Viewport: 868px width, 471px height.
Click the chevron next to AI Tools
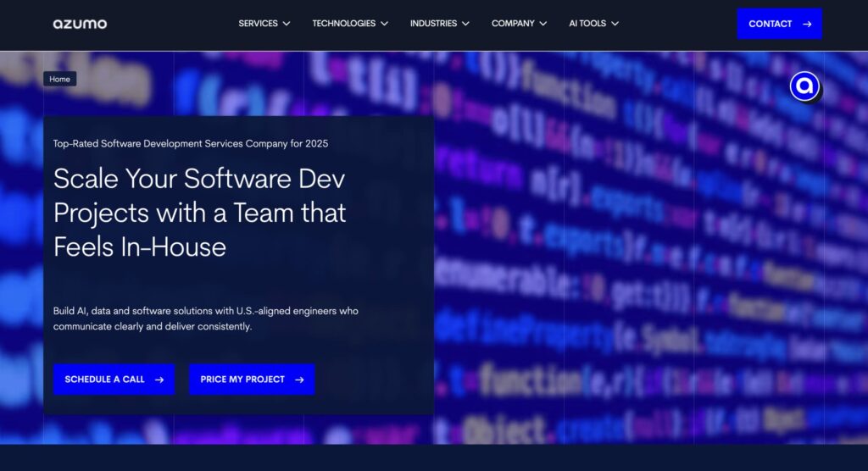pos(615,24)
